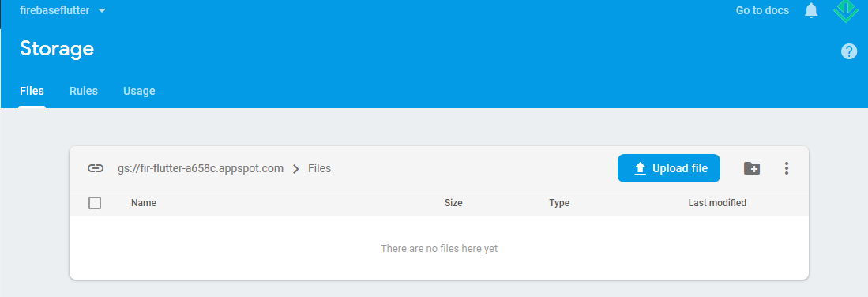
Task: Sort by the Type column header
Action: (x=559, y=203)
